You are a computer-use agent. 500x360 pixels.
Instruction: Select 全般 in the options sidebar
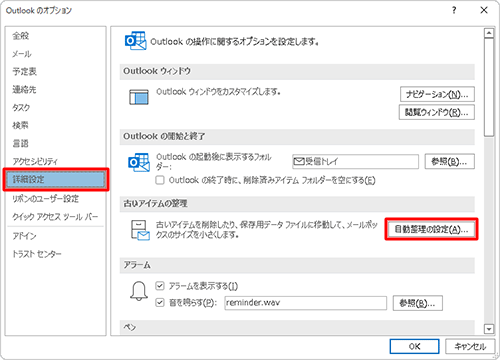click(21, 36)
